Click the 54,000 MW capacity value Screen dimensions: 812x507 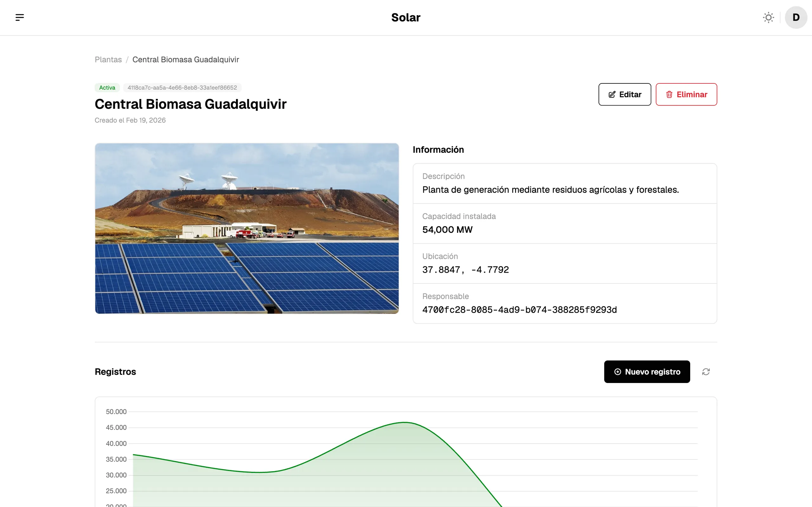point(448,230)
